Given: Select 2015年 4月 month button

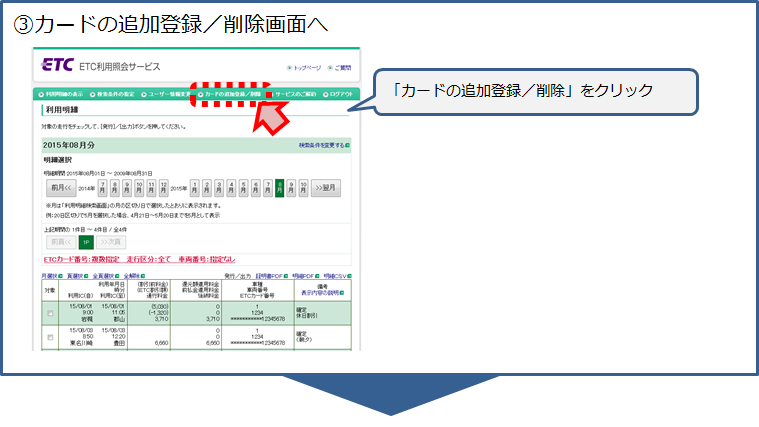Looking at the screenshot, I should 231,188.
